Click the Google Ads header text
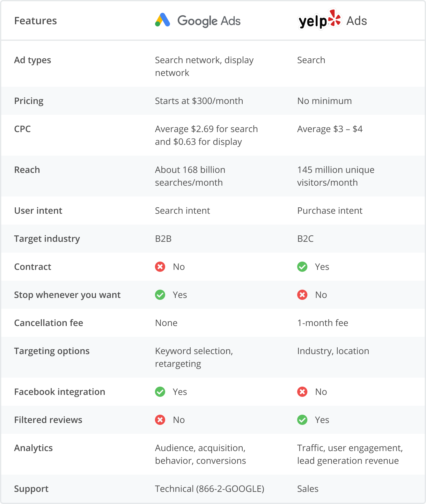The height and width of the screenshot is (504, 426). tap(209, 21)
